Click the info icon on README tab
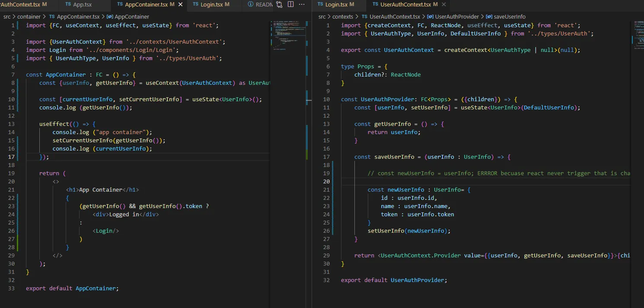The image size is (644, 308). point(251,4)
